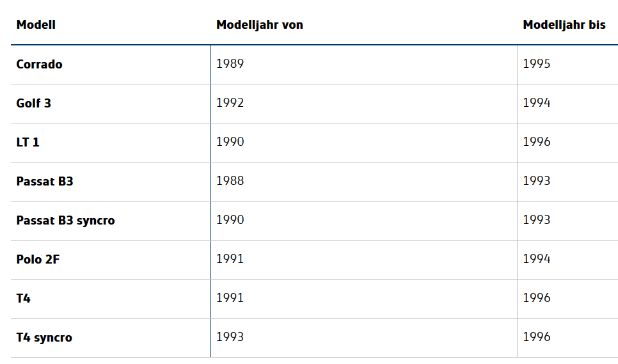Click the Modelljahr bis column header
Screen dimensions: 618x364
pyautogui.click(x=564, y=25)
